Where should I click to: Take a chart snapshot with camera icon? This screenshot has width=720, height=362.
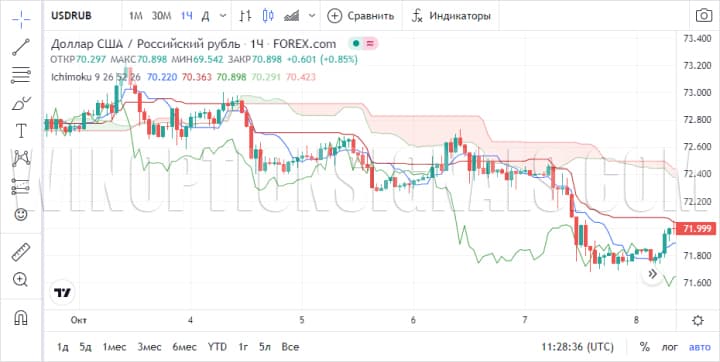click(703, 16)
